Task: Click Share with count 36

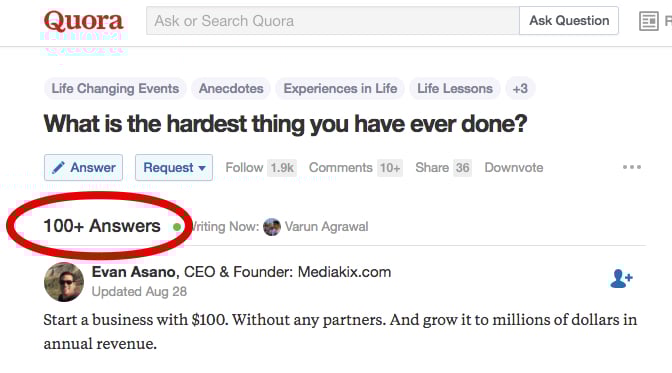Action: click(443, 168)
